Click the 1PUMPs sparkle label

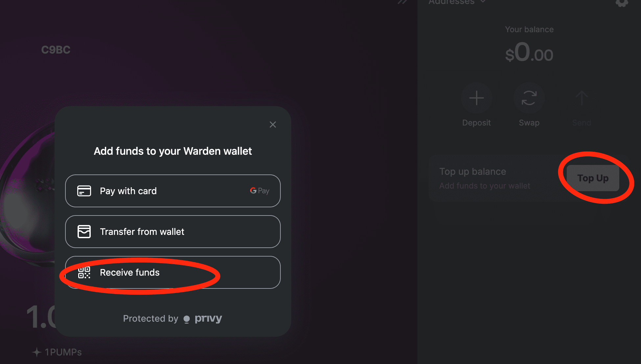(x=57, y=352)
